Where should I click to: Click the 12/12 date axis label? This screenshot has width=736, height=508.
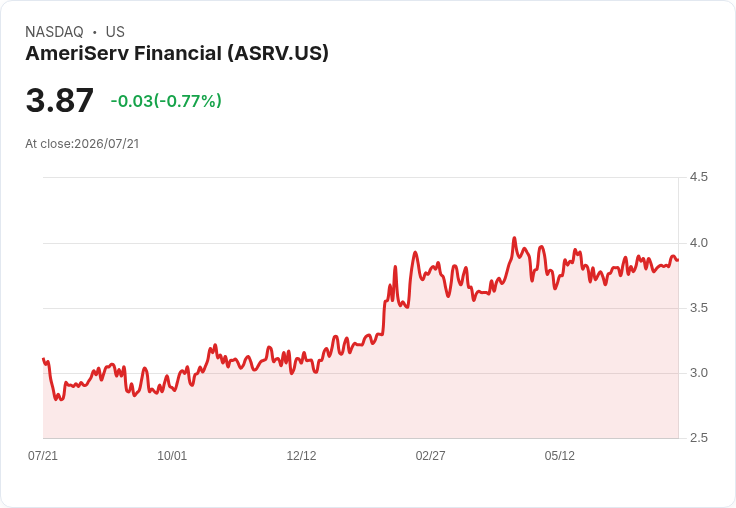[x=301, y=455]
